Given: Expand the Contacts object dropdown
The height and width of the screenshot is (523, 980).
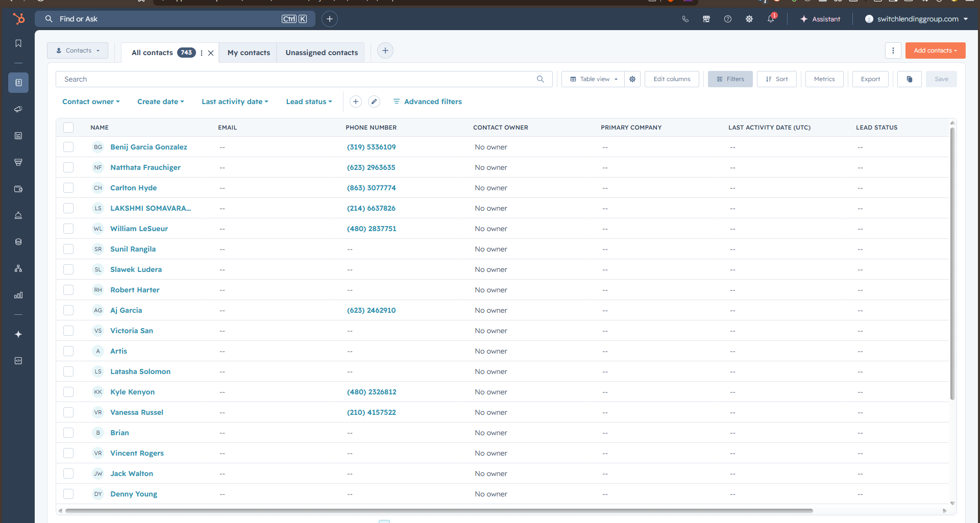Looking at the screenshot, I should tap(78, 51).
